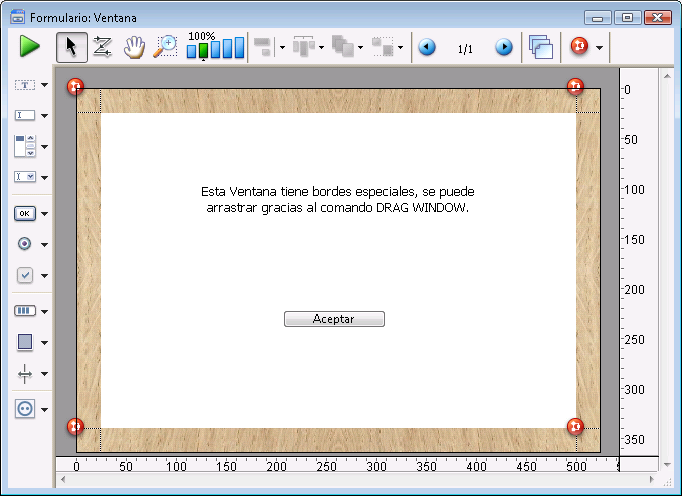
Task: Select the static text object tool
Action: (25, 85)
